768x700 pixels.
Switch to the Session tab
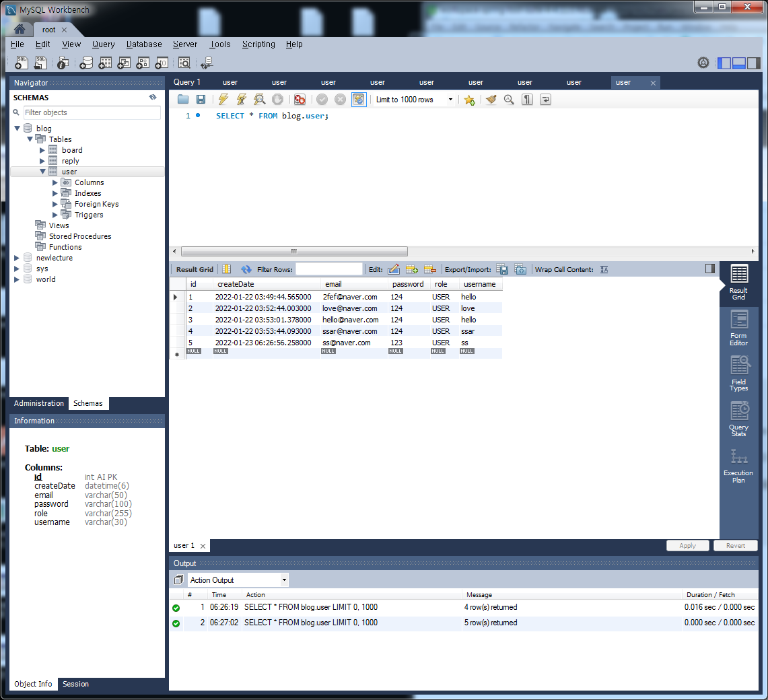click(x=75, y=684)
